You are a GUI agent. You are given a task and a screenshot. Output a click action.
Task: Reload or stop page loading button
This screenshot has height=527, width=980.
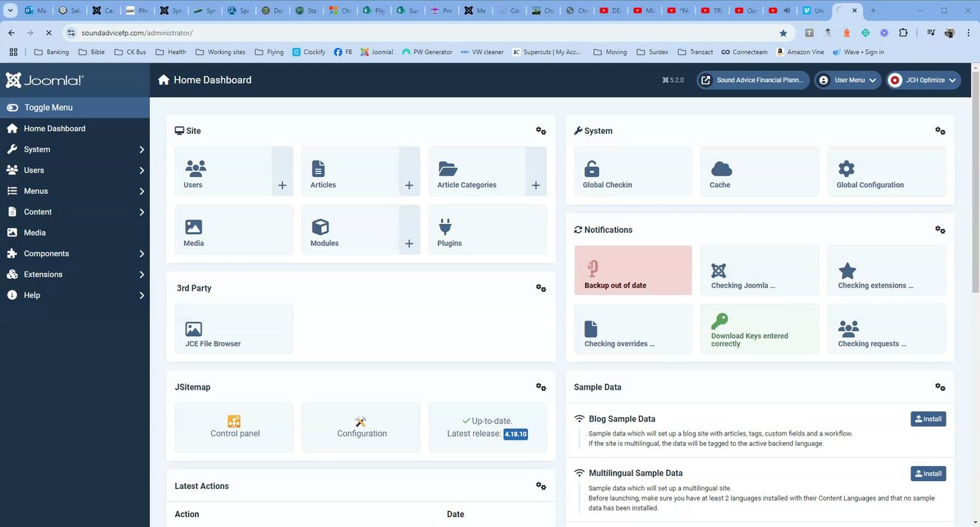coord(48,33)
